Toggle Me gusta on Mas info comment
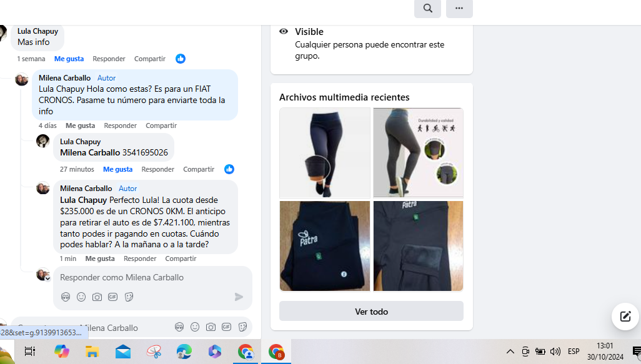Screen dimensions: 641x364 point(69,59)
